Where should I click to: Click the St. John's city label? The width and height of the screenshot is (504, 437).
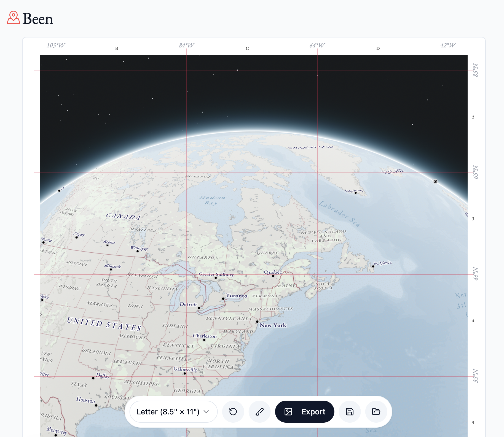[382, 263]
